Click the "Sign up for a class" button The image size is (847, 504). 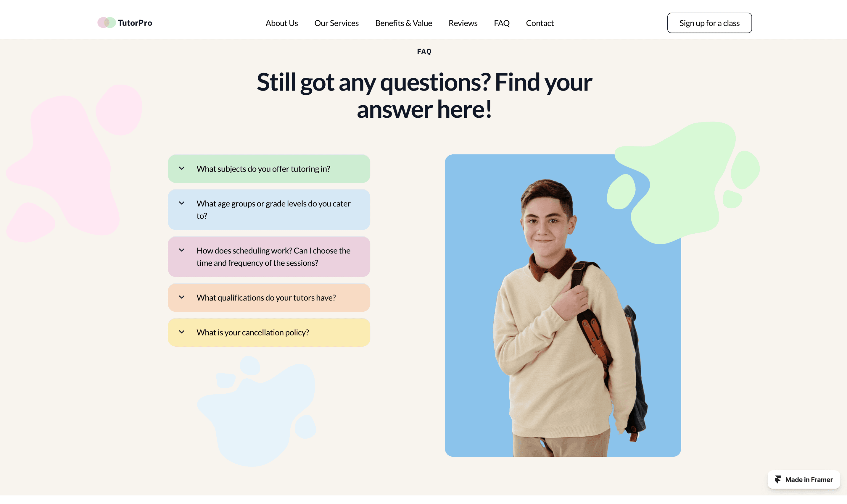coord(709,23)
